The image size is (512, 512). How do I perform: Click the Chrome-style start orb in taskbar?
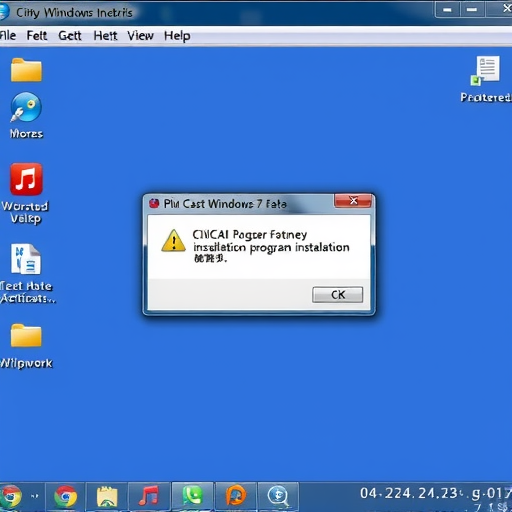tap(10, 496)
